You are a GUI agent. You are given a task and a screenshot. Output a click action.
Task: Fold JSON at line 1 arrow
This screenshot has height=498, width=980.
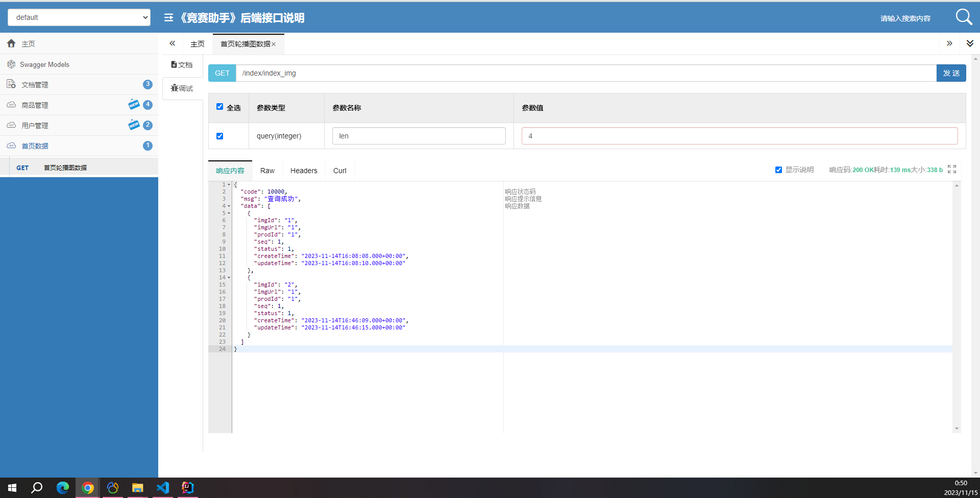(x=229, y=184)
